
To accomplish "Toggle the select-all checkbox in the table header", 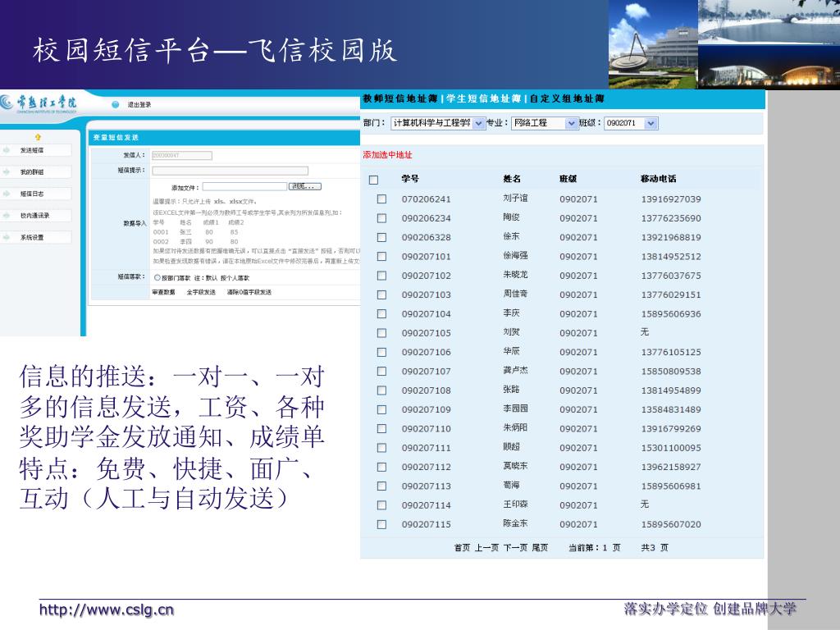I will click(374, 180).
